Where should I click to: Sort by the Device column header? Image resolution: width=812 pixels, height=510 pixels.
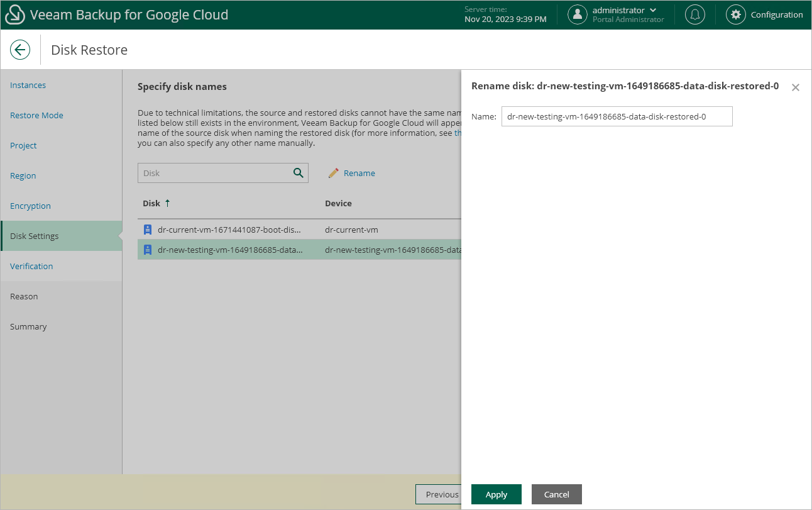(x=338, y=203)
